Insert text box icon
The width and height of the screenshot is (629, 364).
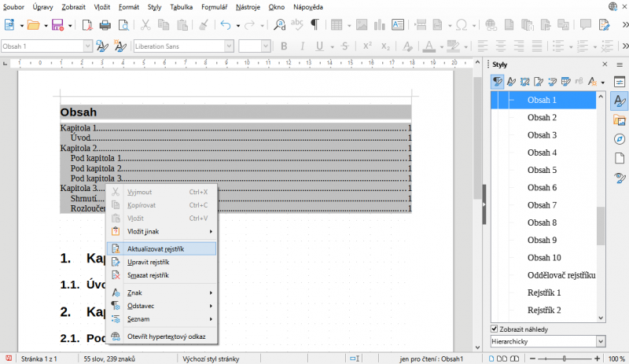(398, 25)
